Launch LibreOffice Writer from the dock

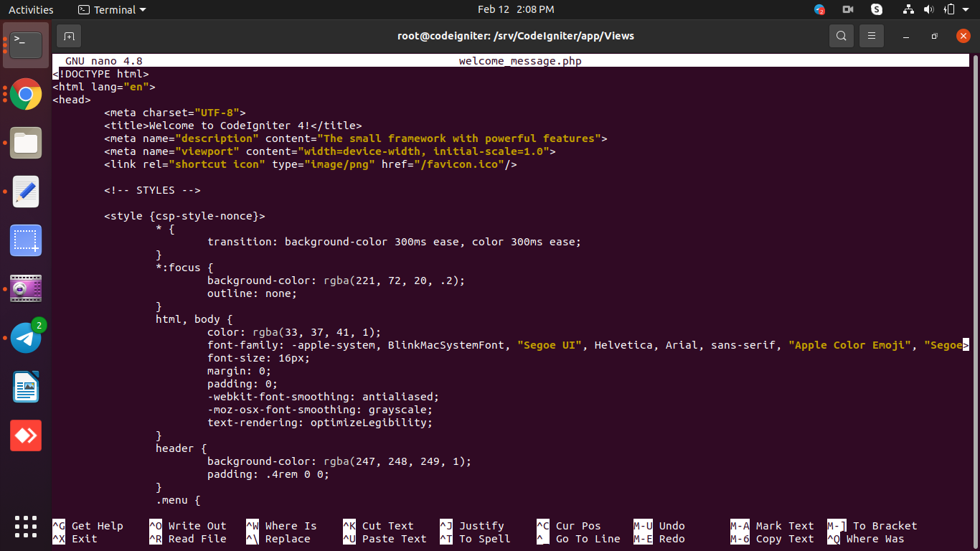click(26, 387)
